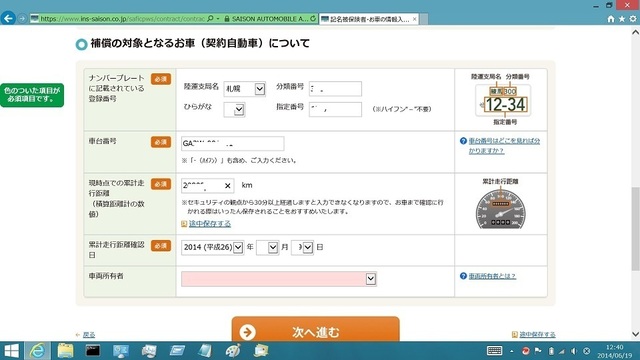The height and width of the screenshot is (360, 640).
Task: Click scrollbar up arrow
Action: [x=636, y=32]
